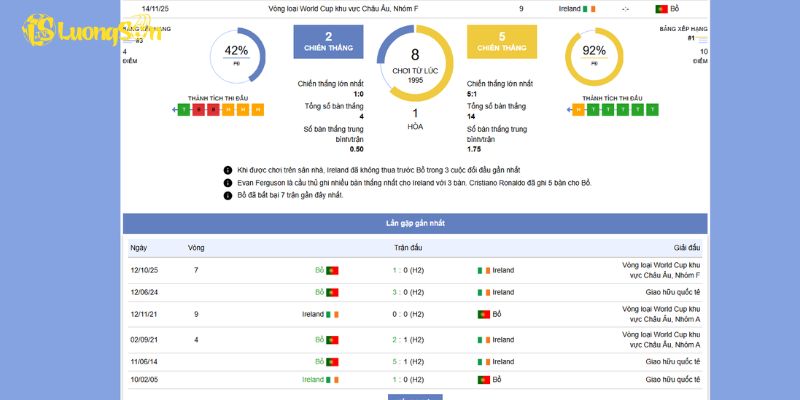Click the Ireland flag in the 10/02/05 match row

pyautogui.click(x=333, y=380)
